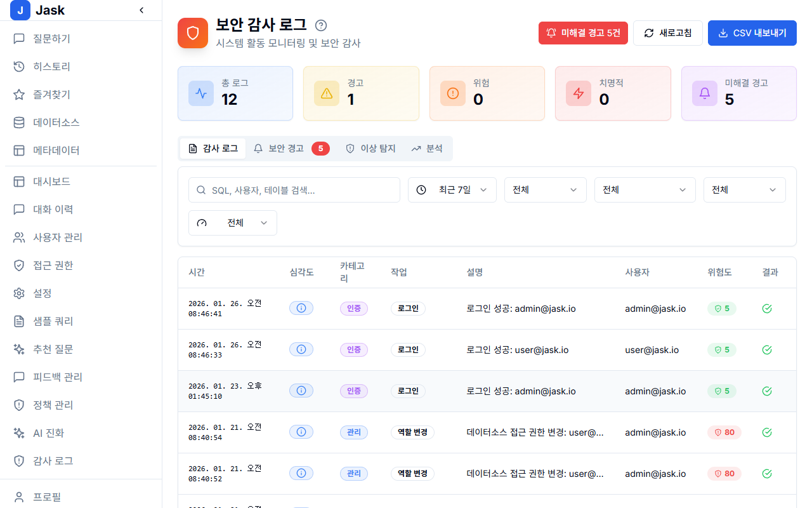Collapse the sidebar with the chevron arrow
The width and height of the screenshot is (812, 508).
tap(141, 10)
